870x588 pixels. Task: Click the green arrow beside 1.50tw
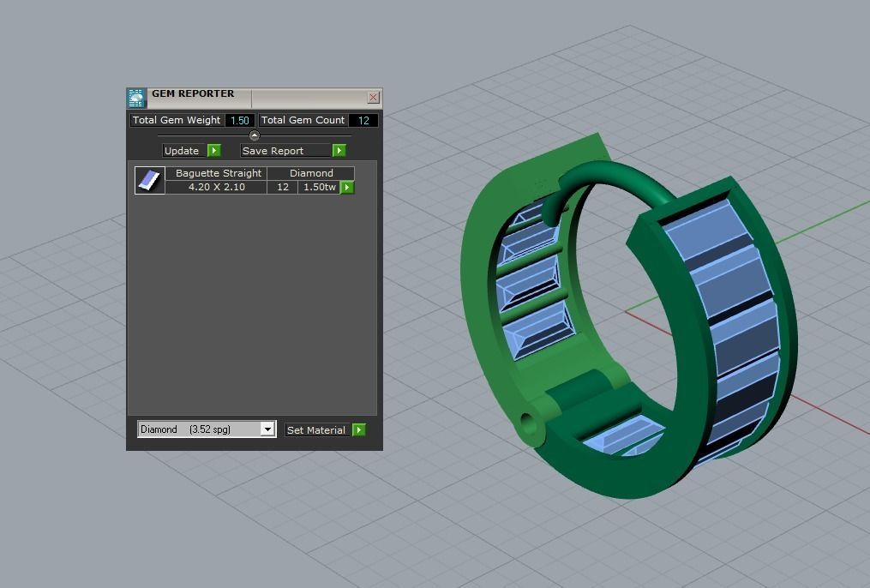[347, 188]
